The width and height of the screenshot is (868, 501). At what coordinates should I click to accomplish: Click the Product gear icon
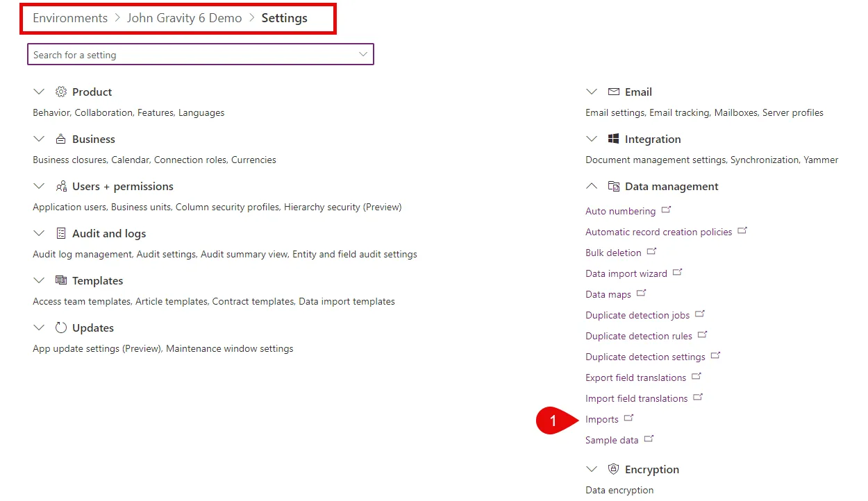pos(61,92)
